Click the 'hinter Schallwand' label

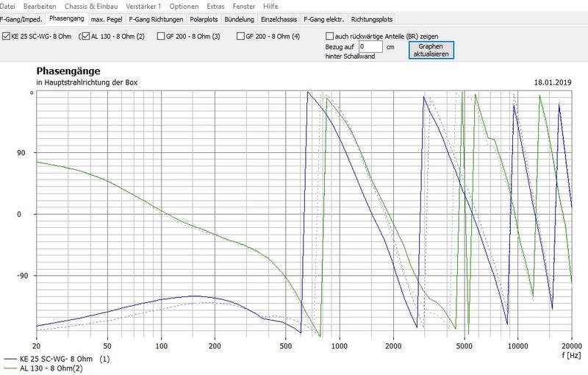(x=351, y=56)
